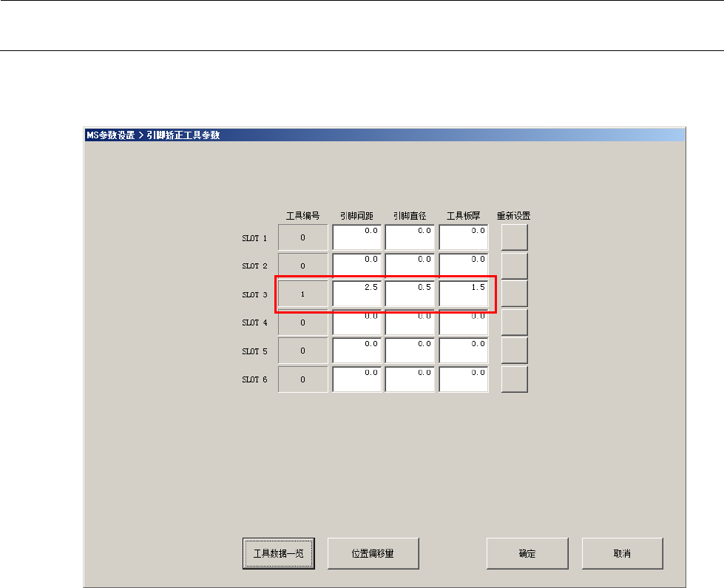Select SLOT 6 工具编号 field
Image resolution: width=724 pixels, height=588 pixels.
point(303,379)
